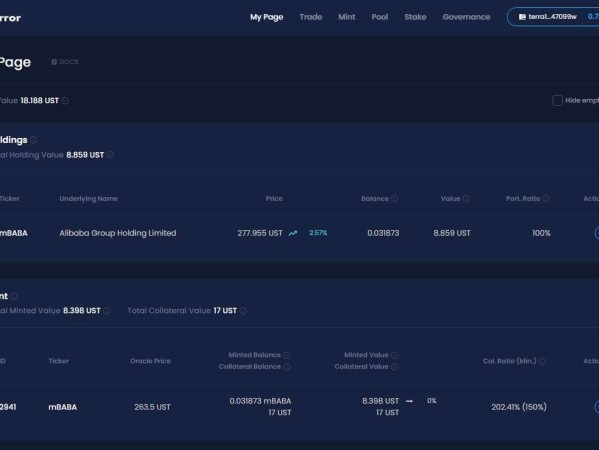Click info icon next to Total Minted Value
This screenshot has height=450, width=599.
[107, 311]
